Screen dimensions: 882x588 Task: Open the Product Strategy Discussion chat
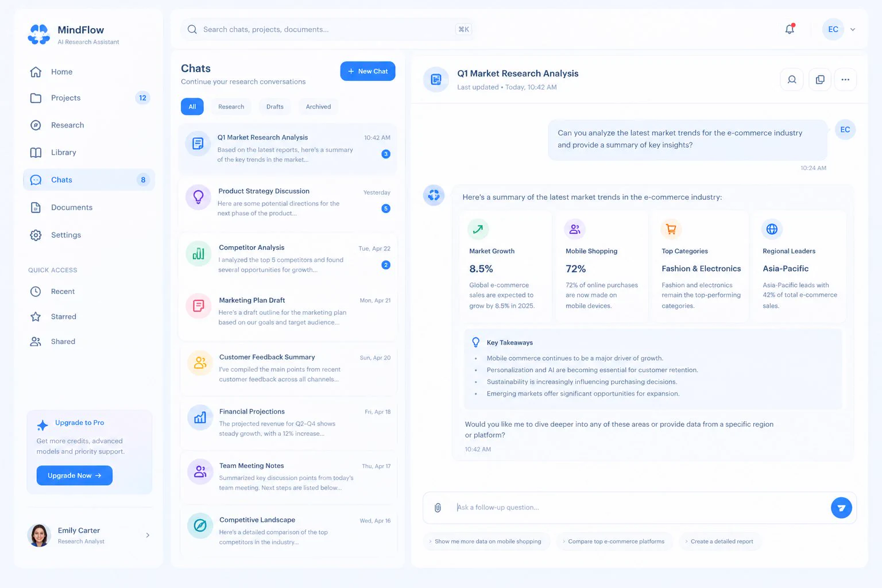288,202
